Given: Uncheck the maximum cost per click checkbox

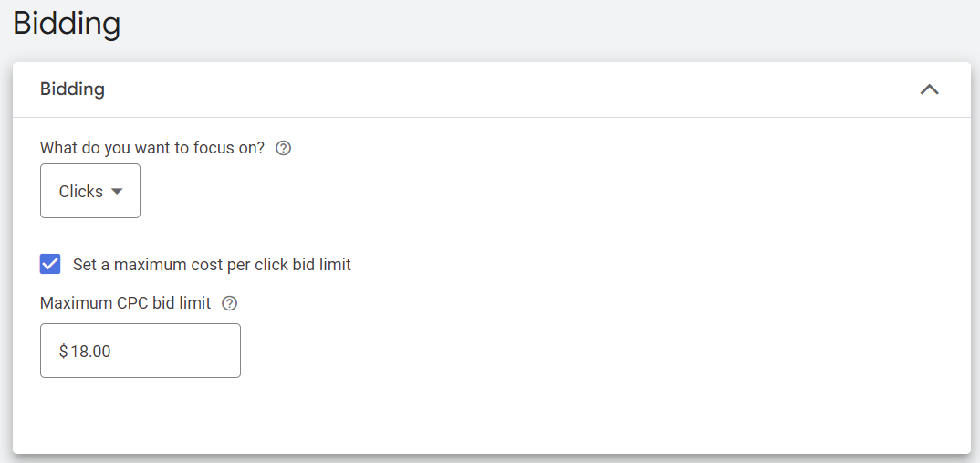Looking at the screenshot, I should pos(51,265).
